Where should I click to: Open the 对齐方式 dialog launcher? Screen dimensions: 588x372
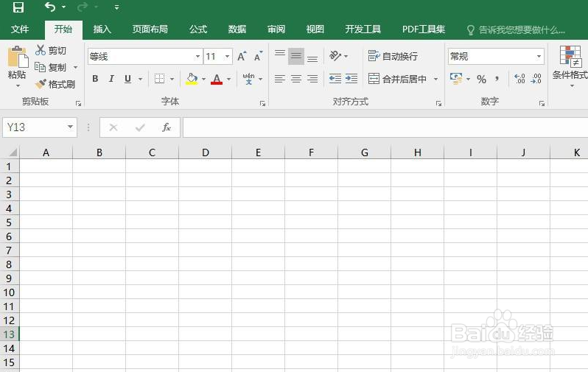pos(438,104)
